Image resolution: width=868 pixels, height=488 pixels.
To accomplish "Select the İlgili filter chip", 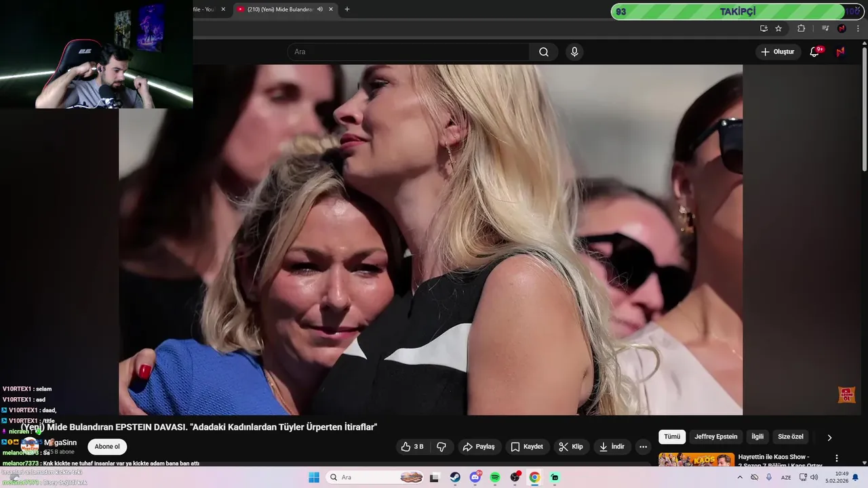I will (x=757, y=437).
